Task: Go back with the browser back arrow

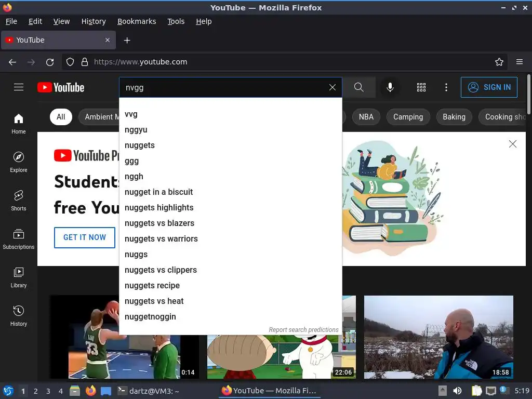Action: [12, 62]
